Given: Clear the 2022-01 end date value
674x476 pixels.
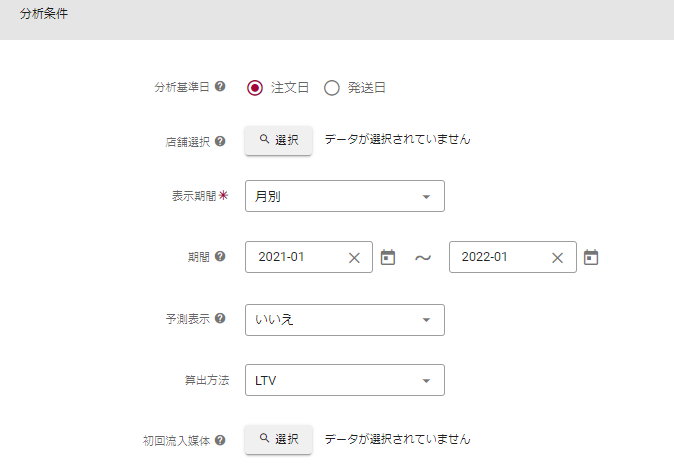Looking at the screenshot, I should (558, 257).
